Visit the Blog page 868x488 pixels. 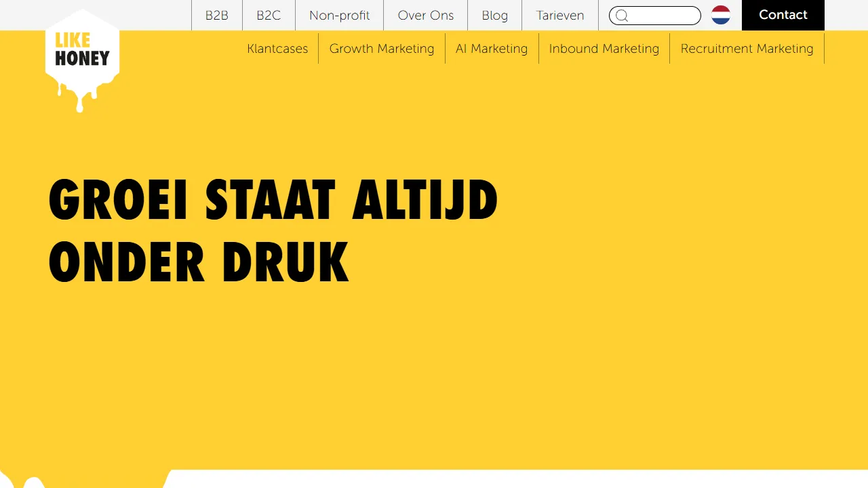[494, 15]
